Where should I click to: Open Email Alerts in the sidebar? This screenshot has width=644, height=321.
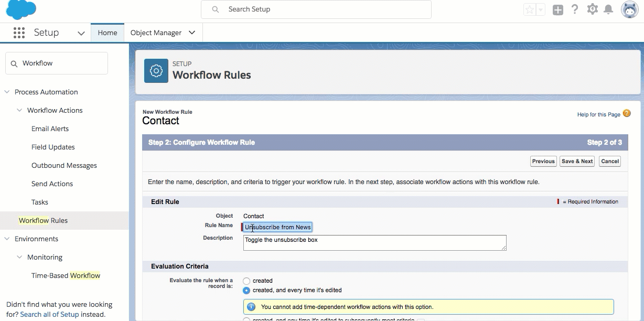click(50, 129)
